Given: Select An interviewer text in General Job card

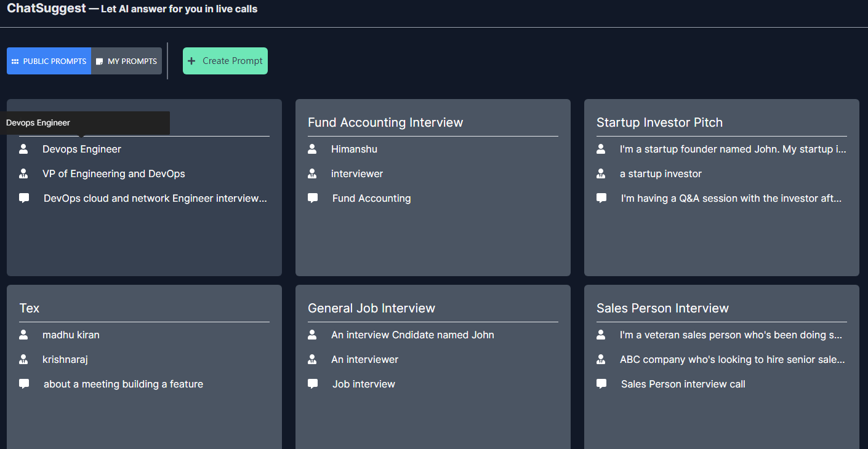Looking at the screenshot, I should point(364,359).
